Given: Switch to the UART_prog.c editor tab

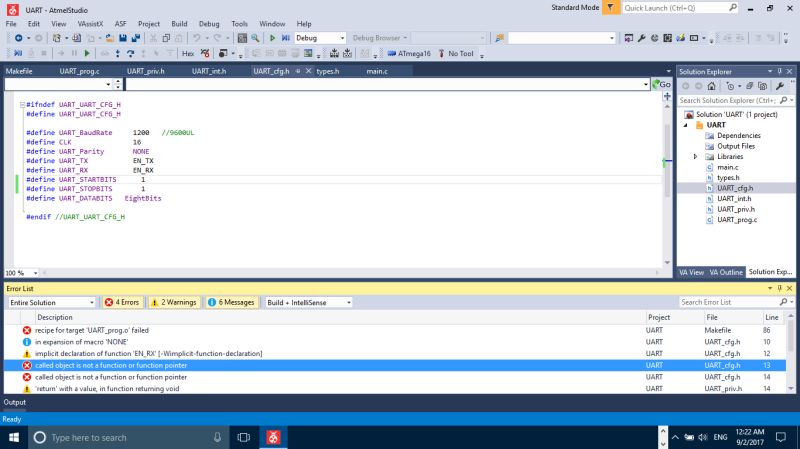Looking at the screenshot, I should tap(80, 71).
